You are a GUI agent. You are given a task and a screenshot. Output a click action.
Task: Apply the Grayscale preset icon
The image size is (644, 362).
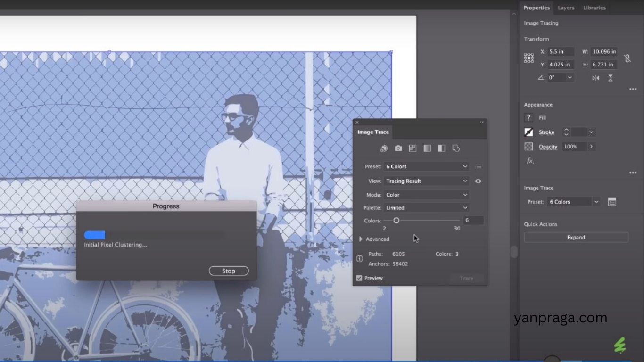coord(427,148)
